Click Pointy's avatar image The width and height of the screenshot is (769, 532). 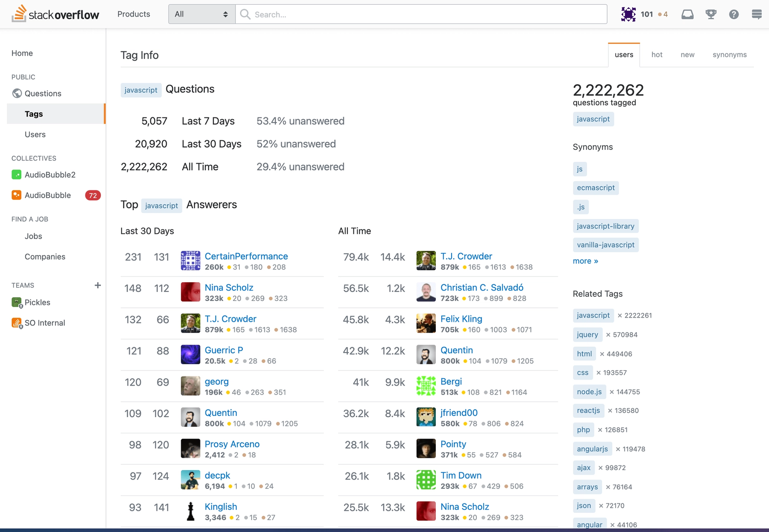tap(426, 448)
